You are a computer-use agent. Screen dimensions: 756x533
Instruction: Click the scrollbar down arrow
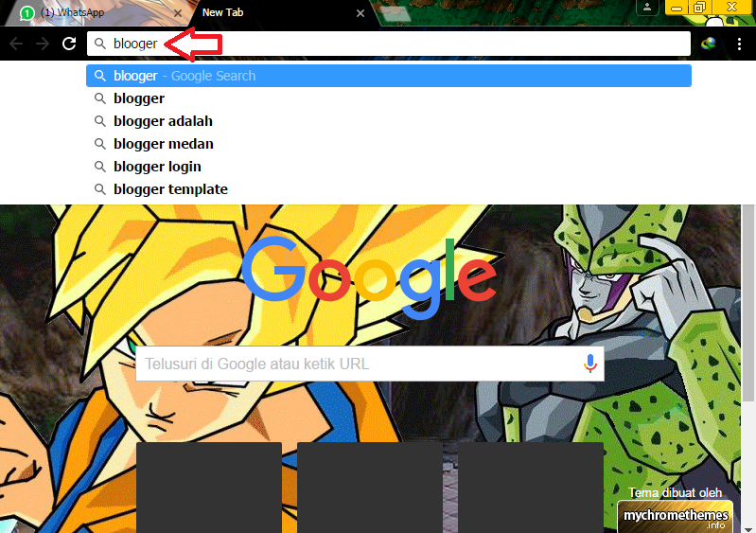[x=748, y=528]
